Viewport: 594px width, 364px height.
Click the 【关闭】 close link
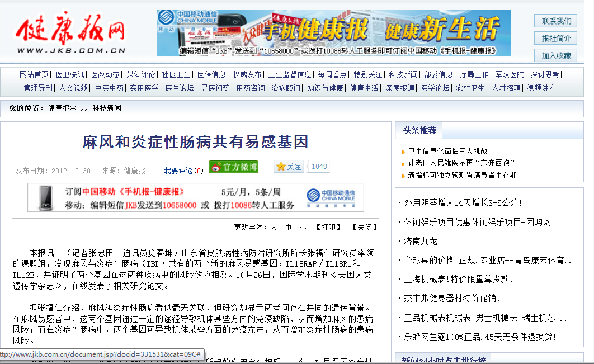click(364, 228)
